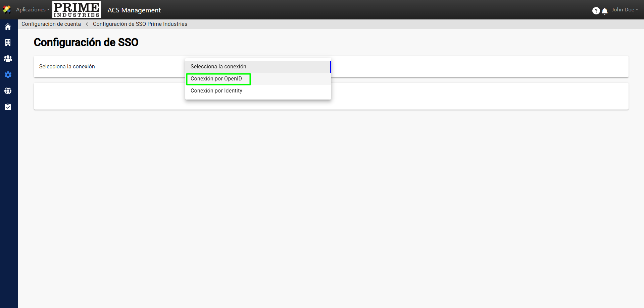Show notifications with the bell icon
Image resolution: width=644 pixels, height=308 pixels.
coord(605,11)
